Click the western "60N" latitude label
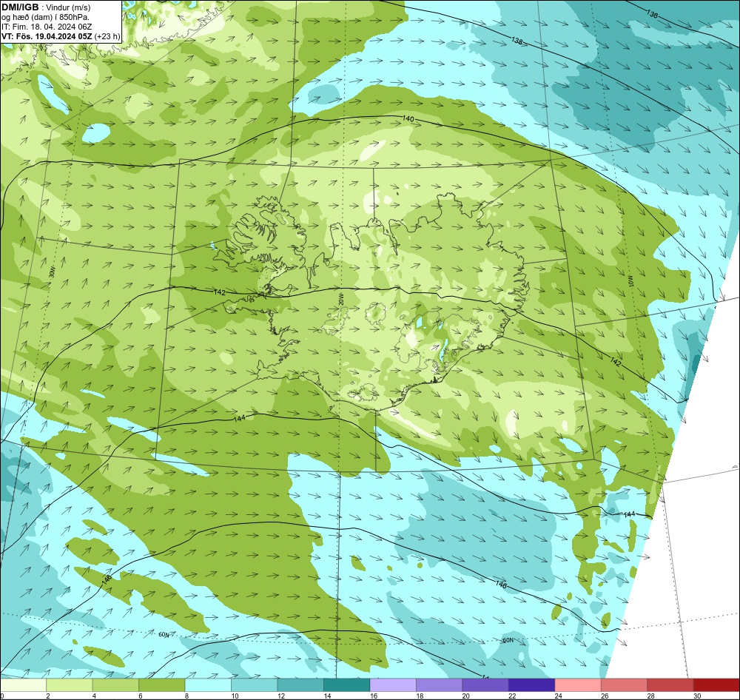The width and height of the screenshot is (740, 700). (164, 634)
